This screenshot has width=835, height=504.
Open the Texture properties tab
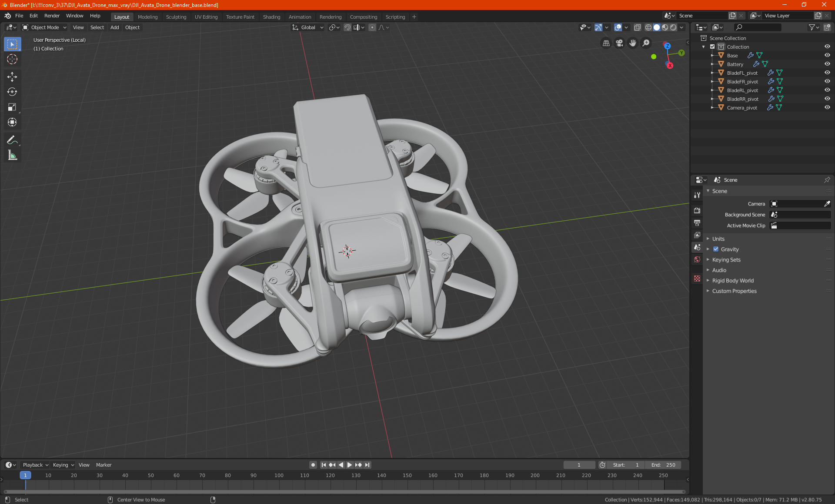[697, 279]
